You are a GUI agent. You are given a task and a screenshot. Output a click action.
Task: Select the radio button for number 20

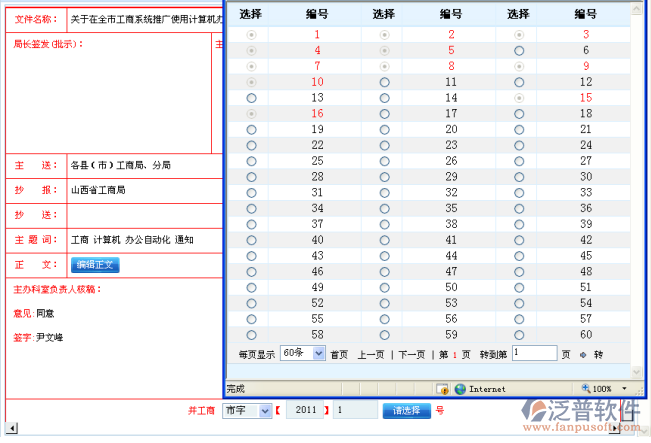[384, 130]
